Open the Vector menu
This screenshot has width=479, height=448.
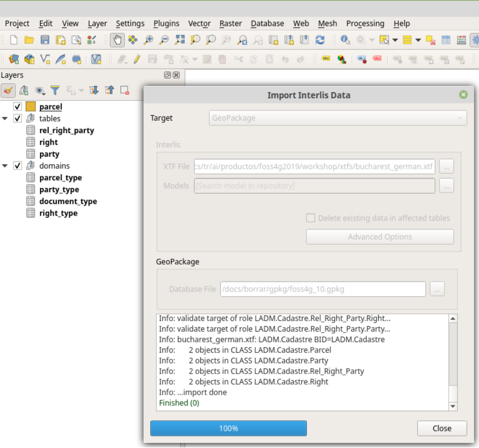click(199, 23)
